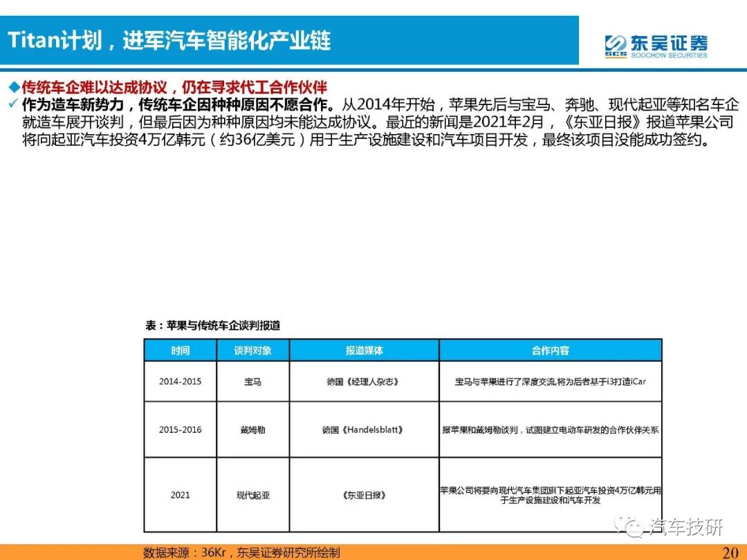Click the '《东亚日报》' table cell
The height and width of the screenshot is (560, 747).
click(364, 495)
